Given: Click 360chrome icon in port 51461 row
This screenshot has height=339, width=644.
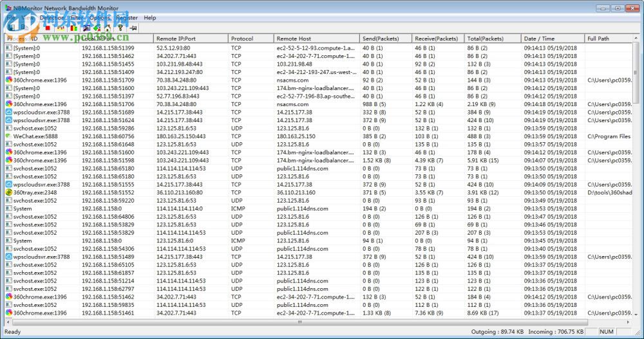Looking at the screenshot, I should [x=8, y=313].
